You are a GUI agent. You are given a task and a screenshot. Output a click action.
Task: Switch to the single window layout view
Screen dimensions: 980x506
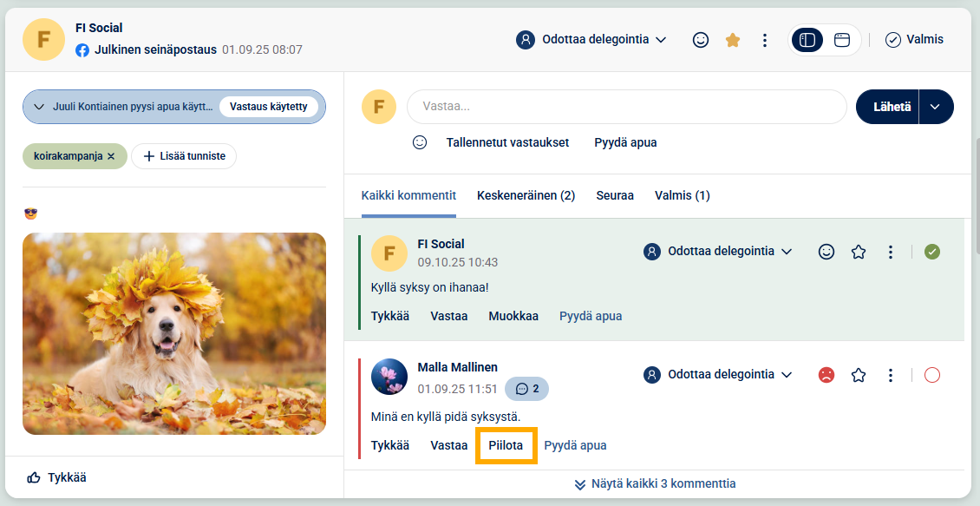(842, 40)
